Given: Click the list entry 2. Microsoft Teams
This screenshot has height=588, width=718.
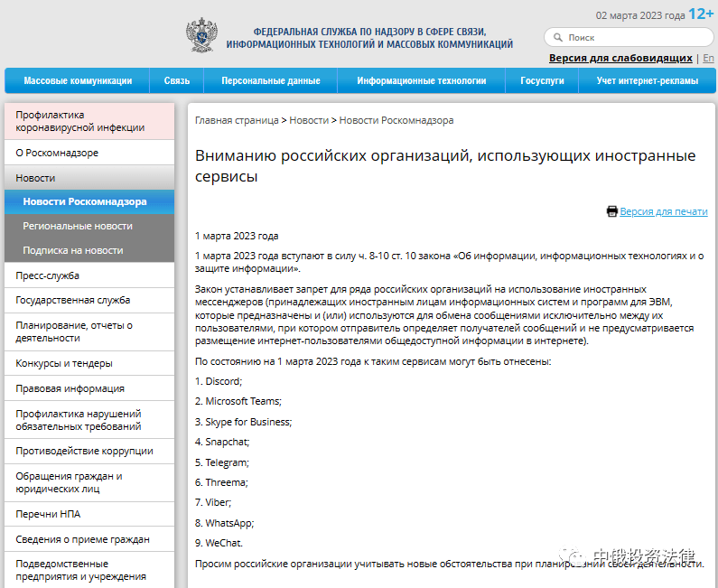Looking at the screenshot, I should (238, 401).
